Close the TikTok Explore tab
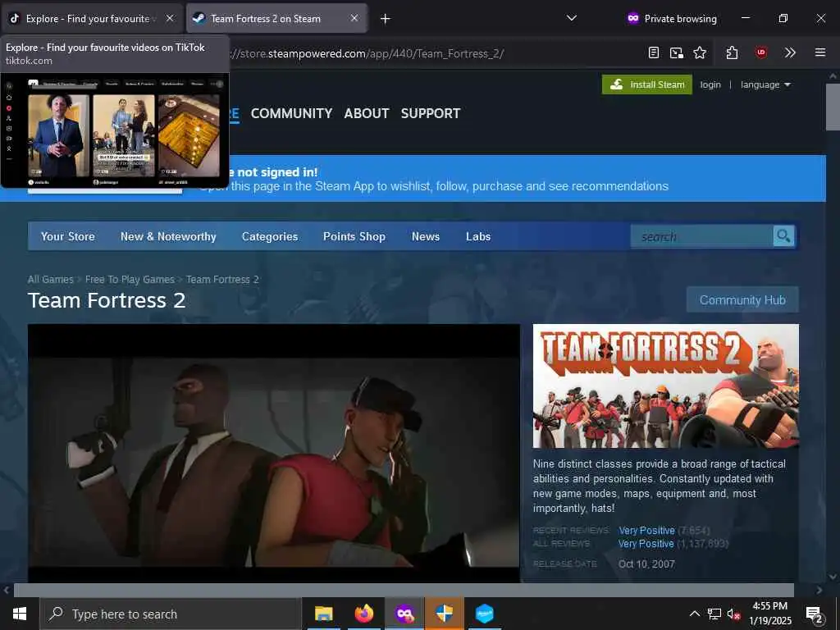 [x=170, y=18]
